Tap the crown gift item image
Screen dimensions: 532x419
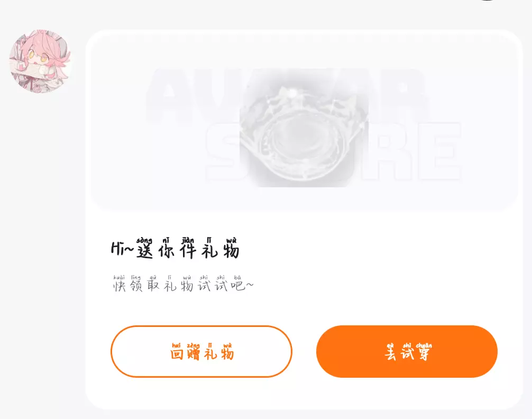click(x=304, y=127)
